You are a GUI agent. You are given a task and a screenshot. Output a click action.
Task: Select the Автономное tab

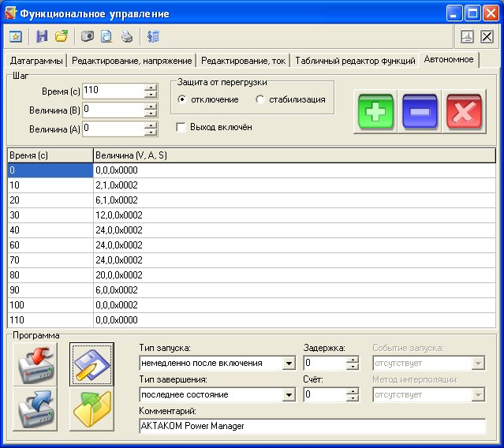tap(449, 59)
